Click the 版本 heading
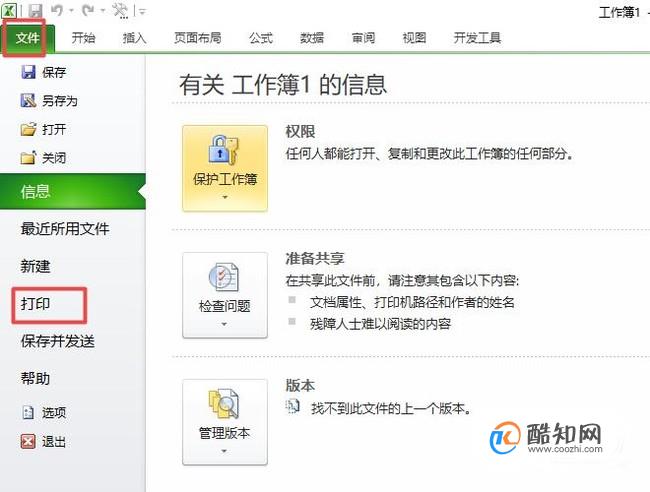 301,385
